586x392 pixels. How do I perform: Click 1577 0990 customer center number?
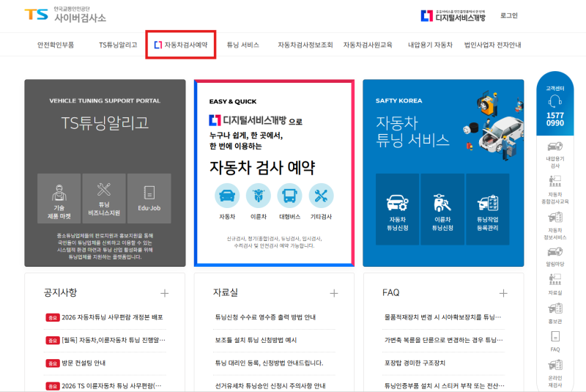point(555,119)
